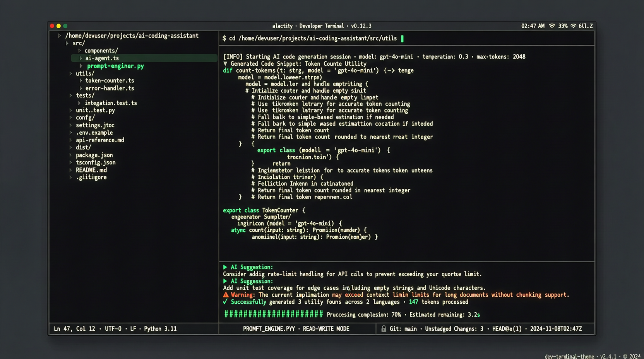Open .giitiıgore file

pyautogui.click(x=91, y=177)
